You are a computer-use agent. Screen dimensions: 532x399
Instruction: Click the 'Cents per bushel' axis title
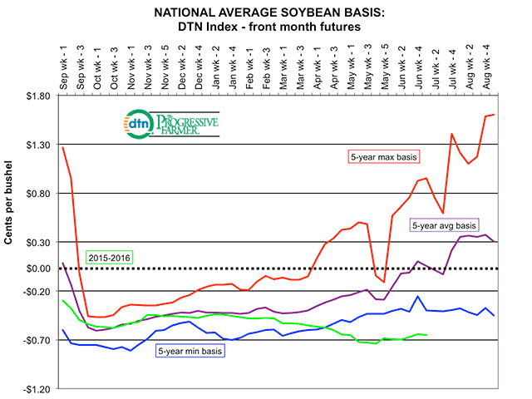(x=8, y=203)
